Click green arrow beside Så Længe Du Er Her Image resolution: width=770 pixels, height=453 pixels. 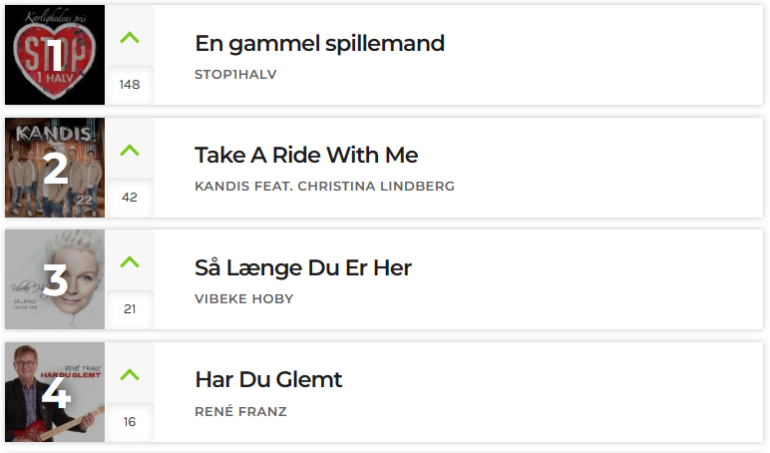130,262
